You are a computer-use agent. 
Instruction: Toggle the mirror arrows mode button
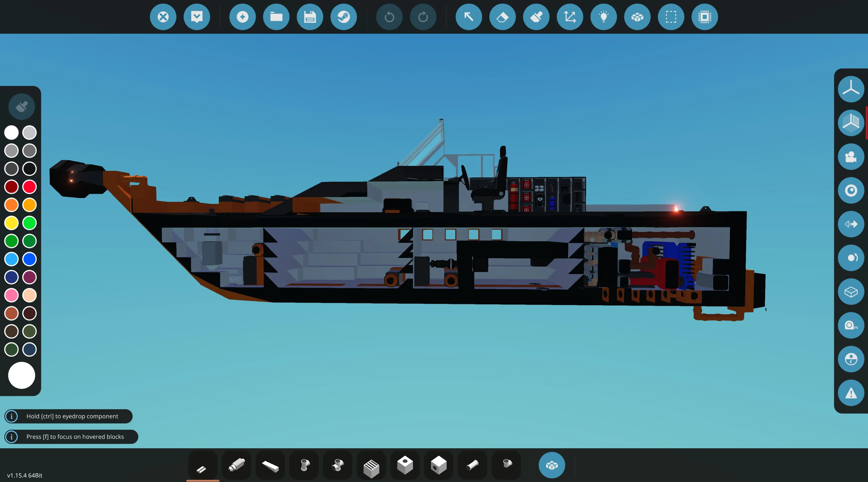(850, 224)
